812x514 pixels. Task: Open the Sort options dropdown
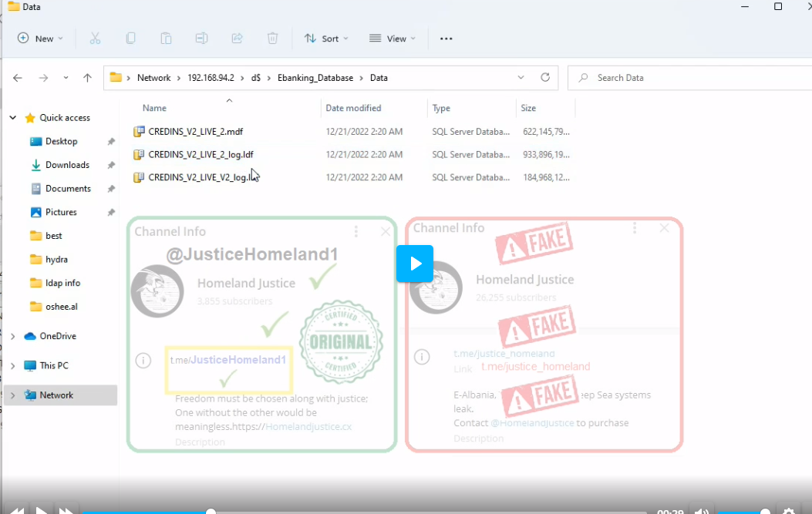[x=326, y=39]
